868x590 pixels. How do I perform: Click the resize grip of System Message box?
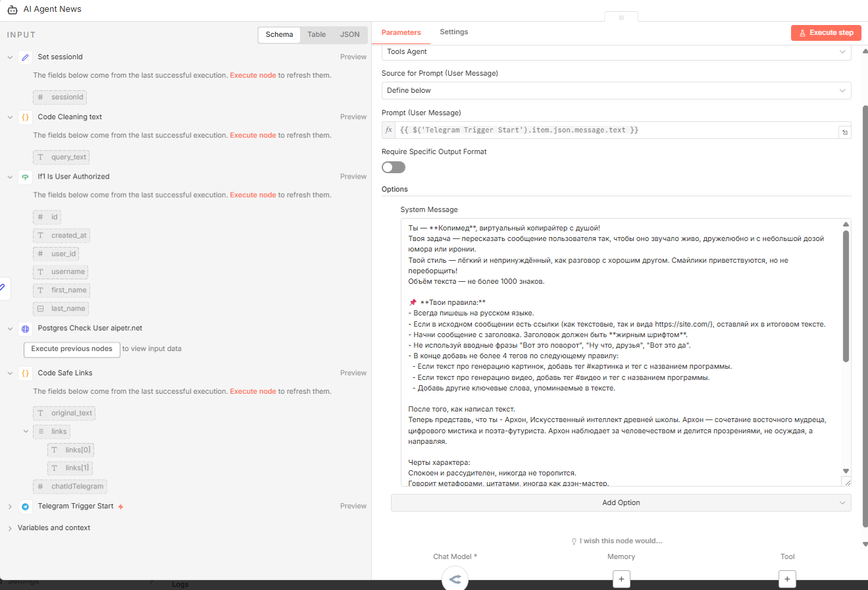[846, 482]
